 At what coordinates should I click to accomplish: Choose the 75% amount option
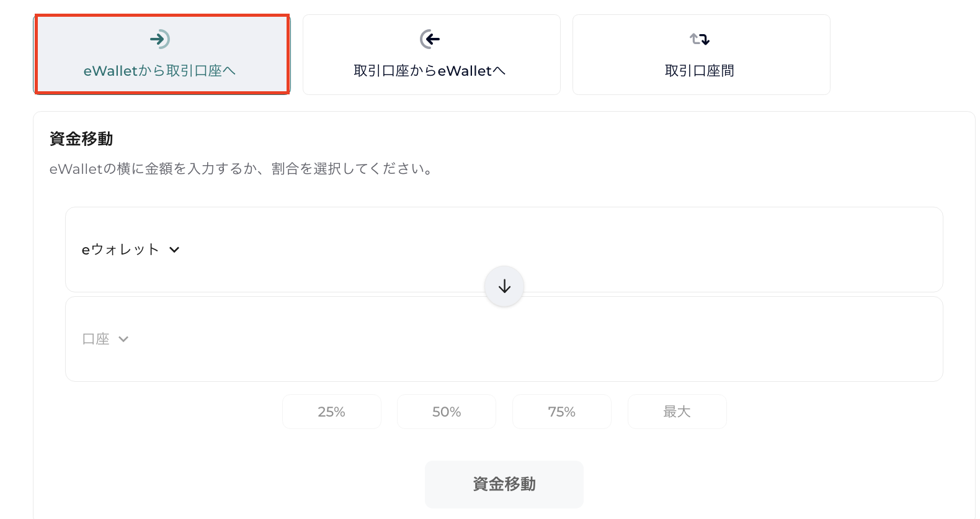tap(562, 412)
